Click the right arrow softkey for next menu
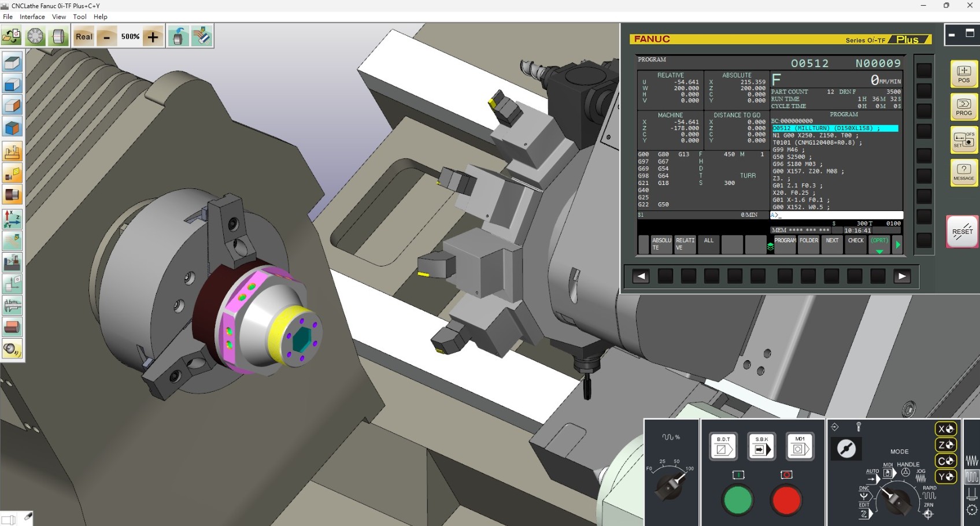 pyautogui.click(x=898, y=245)
